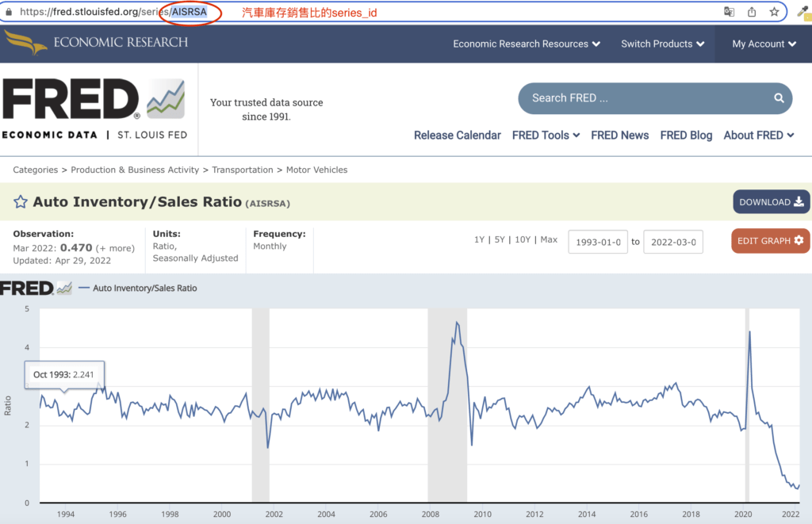
Task: Select the 10Y time range
Action: pos(523,239)
